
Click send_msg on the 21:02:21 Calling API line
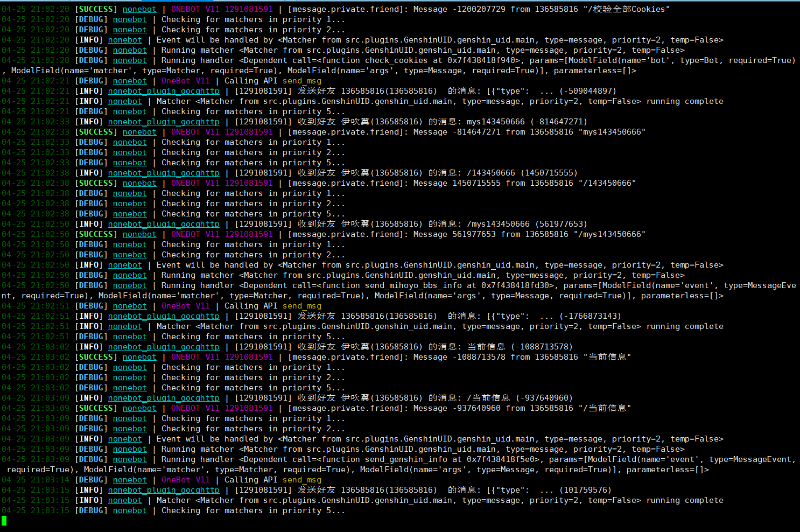[x=301, y=81]
